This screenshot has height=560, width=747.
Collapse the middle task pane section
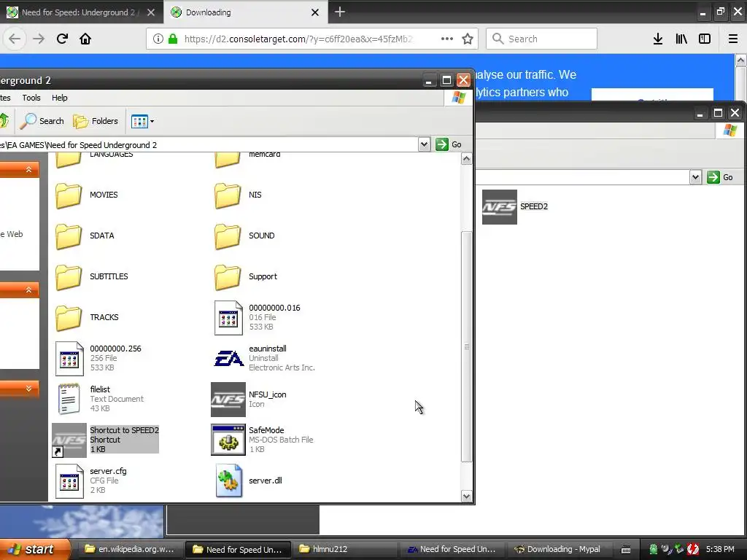[28, 289]
